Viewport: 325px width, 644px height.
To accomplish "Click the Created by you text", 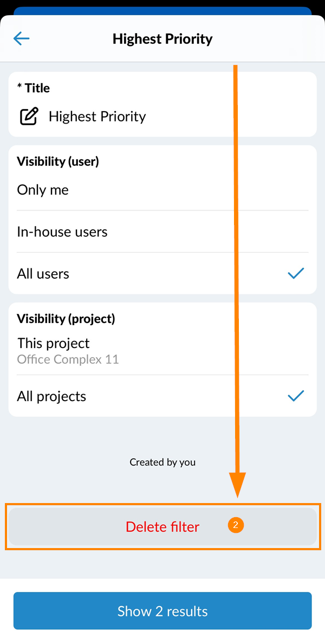I will pyautogui.click(x=162, y=462).
